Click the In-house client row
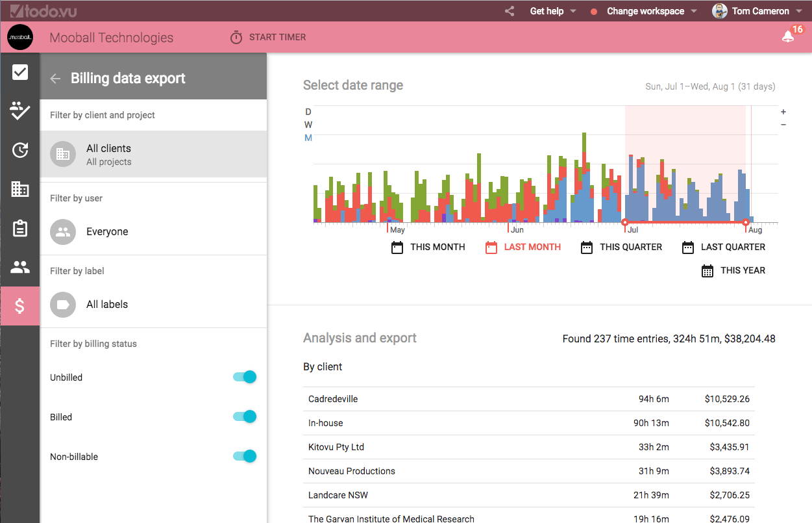This screenshot has height=523, width=812. tap(529, 423)
